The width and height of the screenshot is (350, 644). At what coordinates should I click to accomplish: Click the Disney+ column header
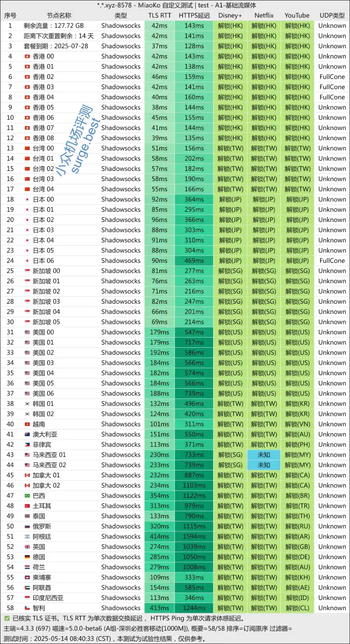230,16
